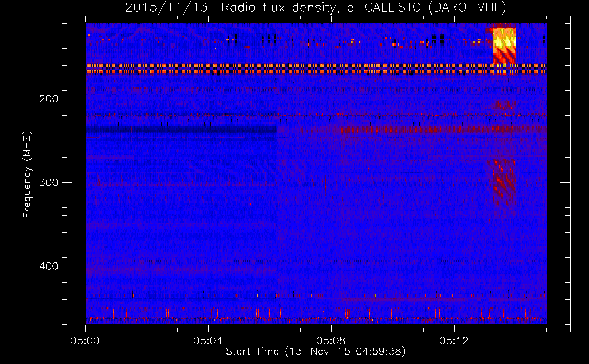The image size is (589, 364).
Task: Click the '05:12' time tick label
Action: [x=454, y=341]
